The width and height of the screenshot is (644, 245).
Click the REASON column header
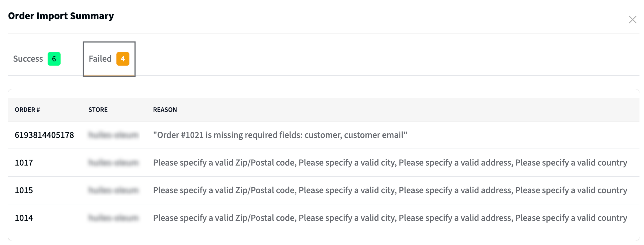[x=165, y=110]
